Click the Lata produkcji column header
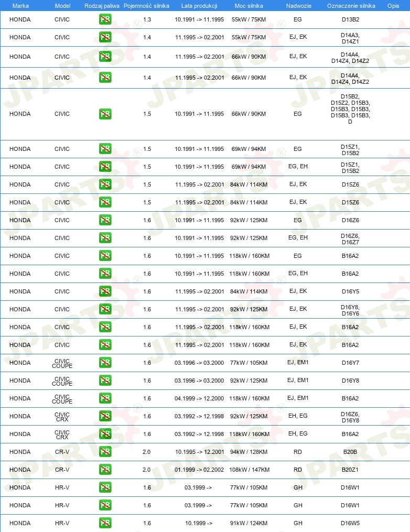 pos(199,6)
